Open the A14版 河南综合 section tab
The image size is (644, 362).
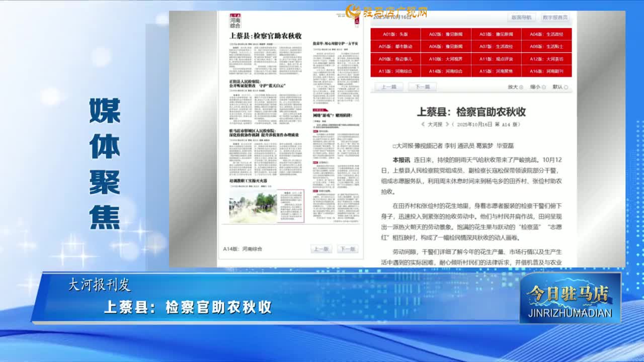coord(446,71)
